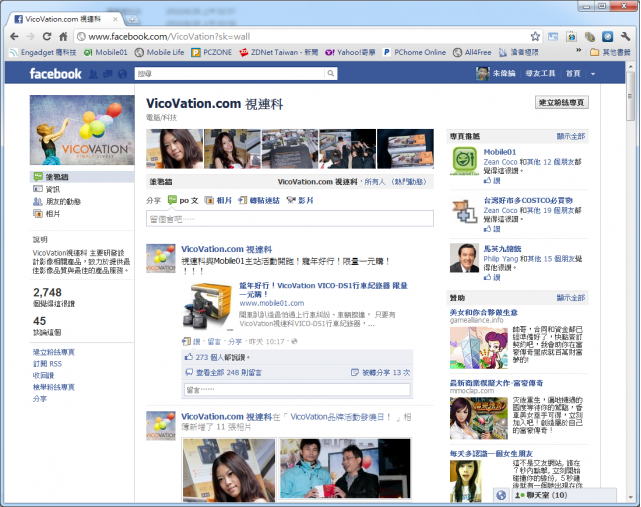Viewport: 641px width, 507px height.
Task: Click the VicoVation balloon profile picture
Action: (82, 130)
